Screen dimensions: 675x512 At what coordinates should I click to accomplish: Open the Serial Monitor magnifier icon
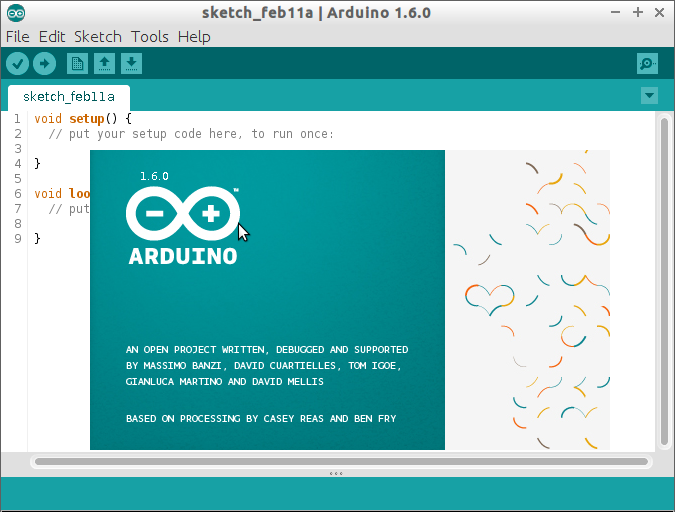click(x=647, y=64)
